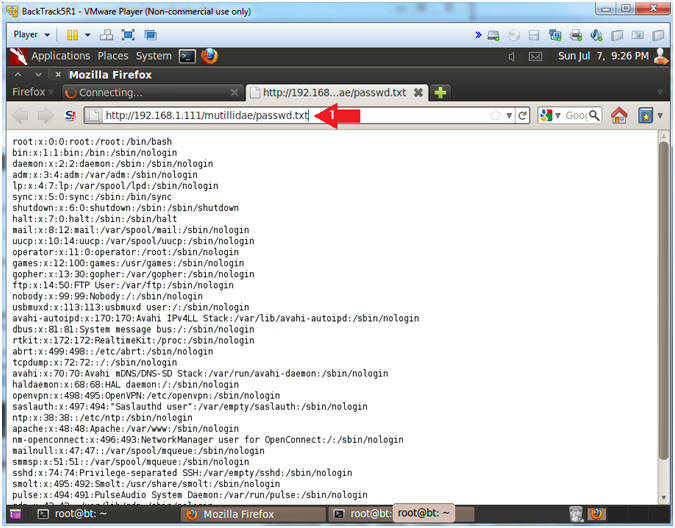Click the page vertical scrollbar
The height and width of the screenshot is (528, 675).
(x=663, y=301)
